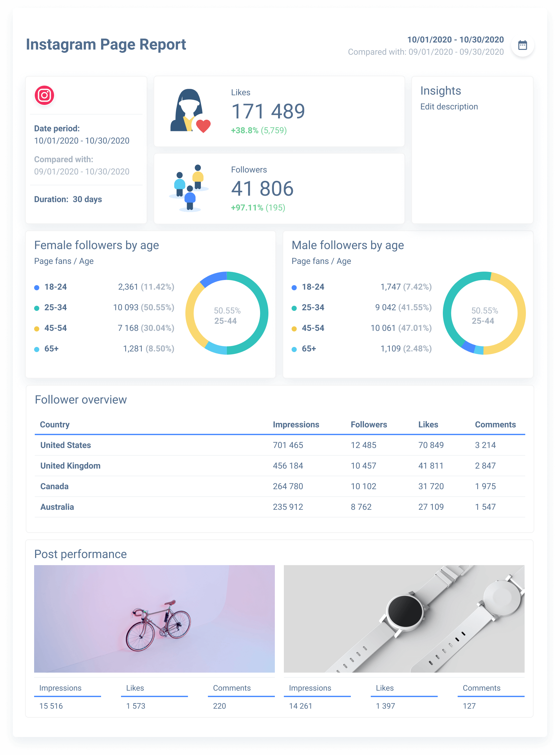Select the Canada row
Viewport: 560px width, 755px height.
coord(280,487)
